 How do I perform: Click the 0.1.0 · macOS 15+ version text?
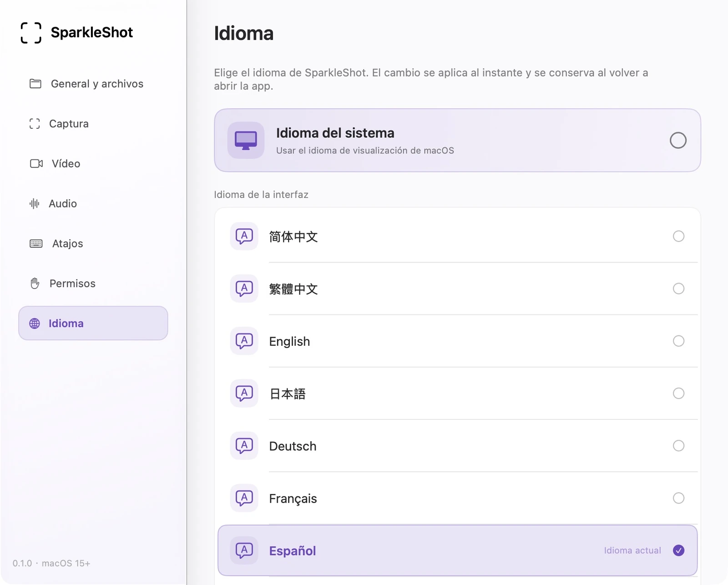(51, 563)
